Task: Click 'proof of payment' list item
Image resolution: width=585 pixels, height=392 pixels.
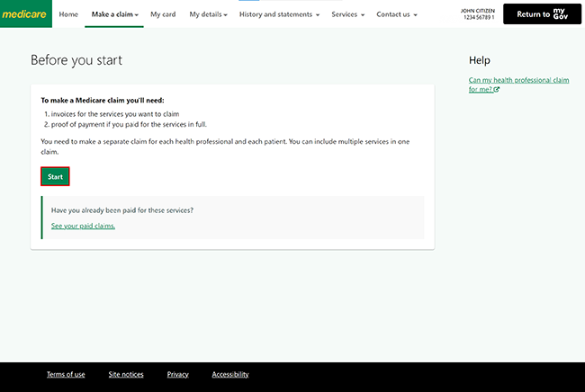Action: pyautogui.click(x=129, y=124)
